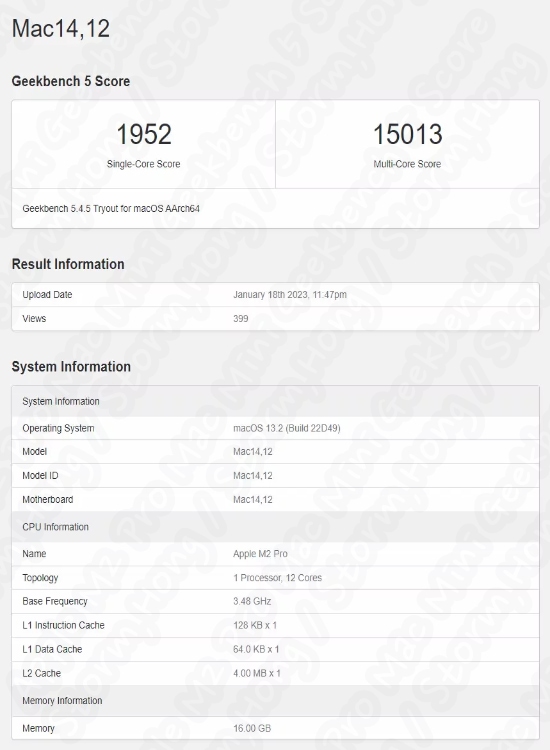The height and width of the screenshot is (750, 550).
Task: Select the Single-Core Score label
Action: click(x=143, y=164)
